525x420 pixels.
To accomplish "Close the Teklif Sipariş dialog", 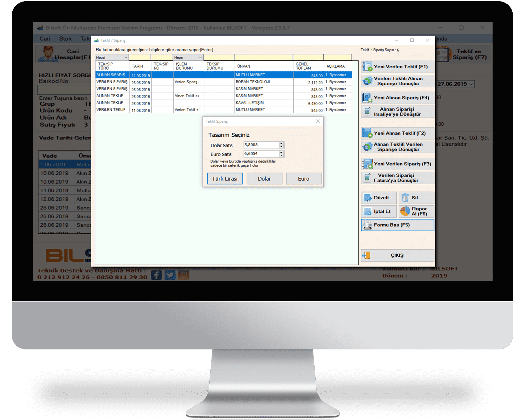I will pos(318,121).
